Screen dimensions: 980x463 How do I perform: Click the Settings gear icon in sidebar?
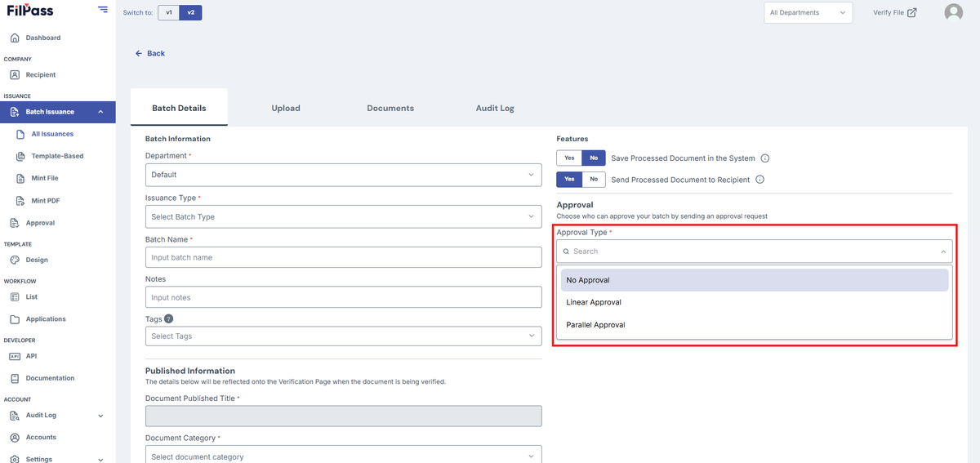[15, 459]
